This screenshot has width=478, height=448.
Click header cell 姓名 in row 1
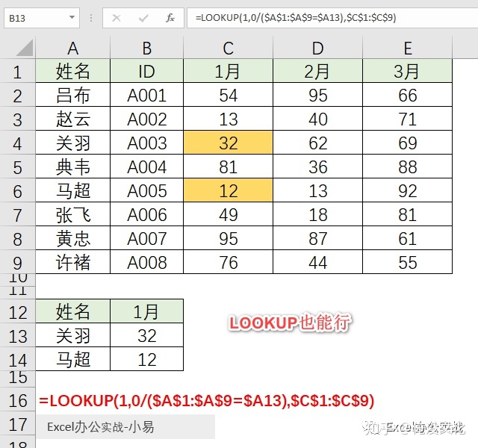73,71
